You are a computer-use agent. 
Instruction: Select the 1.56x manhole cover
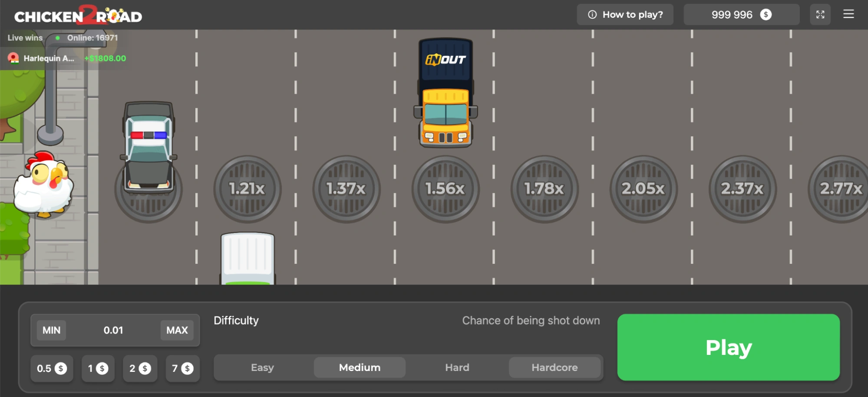tap(445, 189)
